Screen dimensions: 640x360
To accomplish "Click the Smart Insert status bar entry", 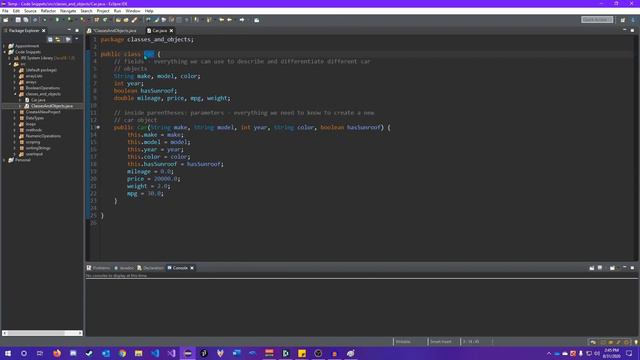I will [441, 342].
